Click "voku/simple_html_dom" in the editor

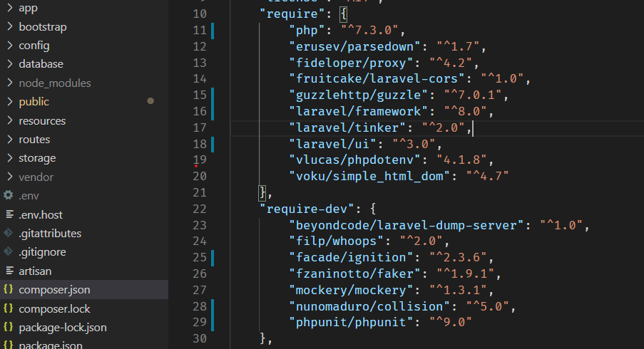point(369,177)
